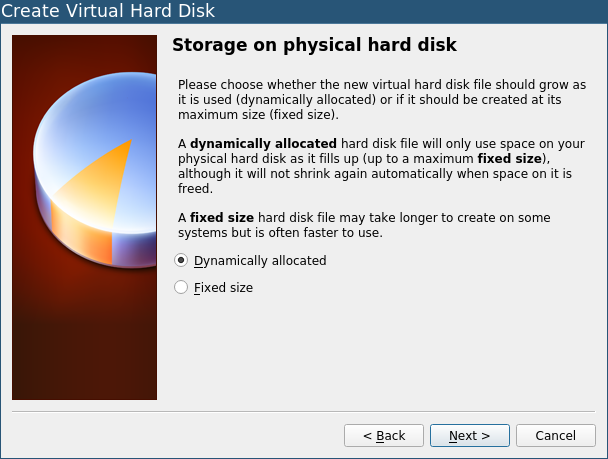Proceed with the Next button

[x=470, y=435]
